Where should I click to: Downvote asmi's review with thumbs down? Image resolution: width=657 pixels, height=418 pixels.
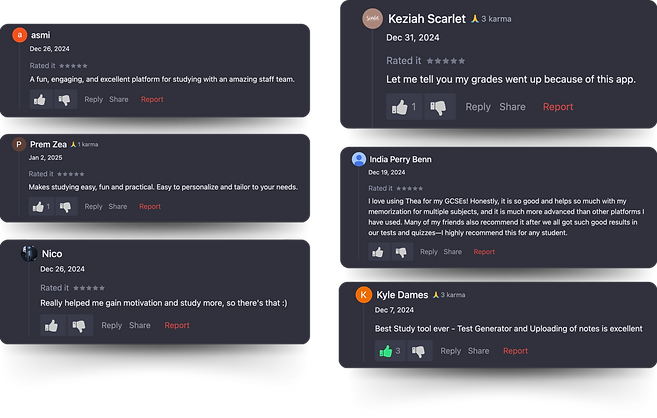(x=64, y=99)
